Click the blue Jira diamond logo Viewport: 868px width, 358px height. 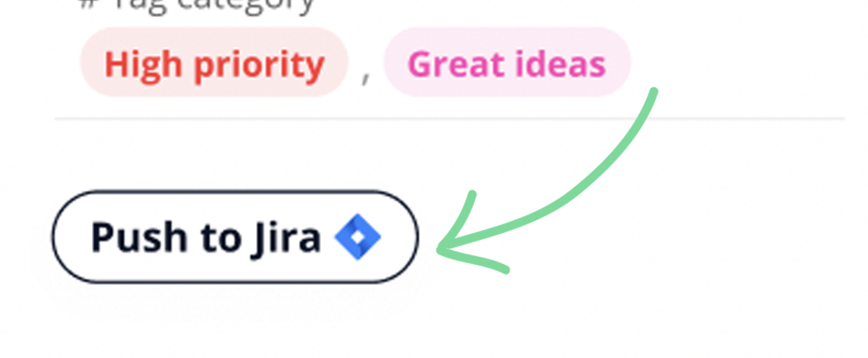357,237
